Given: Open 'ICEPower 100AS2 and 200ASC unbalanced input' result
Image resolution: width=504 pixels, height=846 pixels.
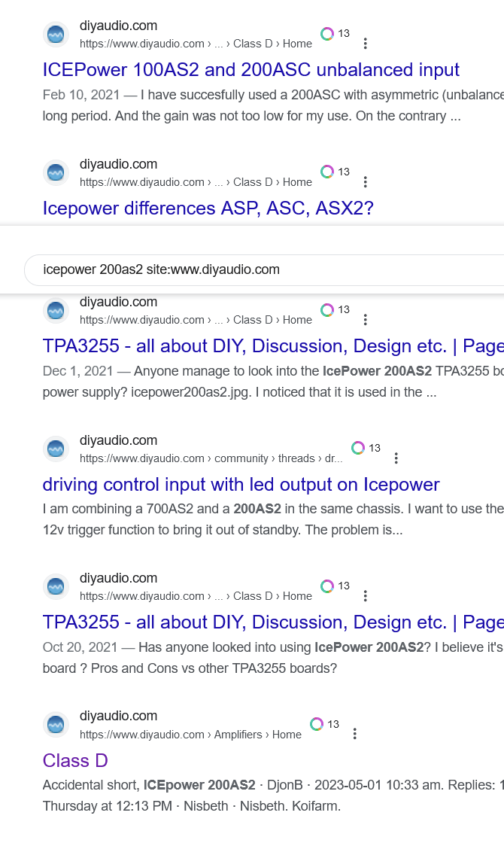Looking at the screenshot, I should pyautogui.click(x=250, y=70).
